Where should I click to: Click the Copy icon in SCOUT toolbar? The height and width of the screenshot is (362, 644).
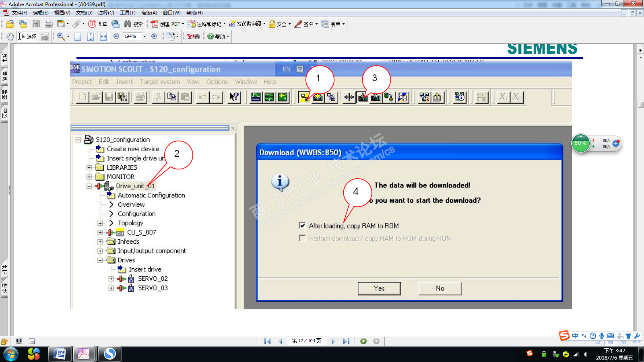(172, 97)
